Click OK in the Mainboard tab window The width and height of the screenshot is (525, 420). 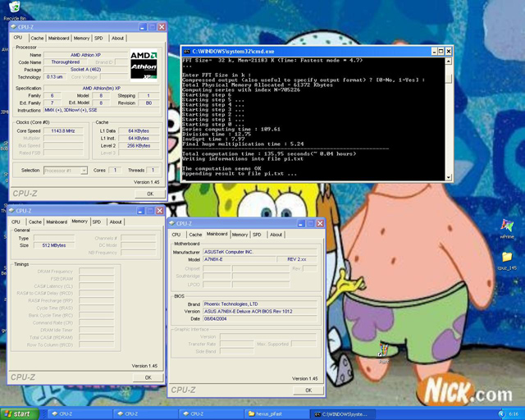pos(308,390)
